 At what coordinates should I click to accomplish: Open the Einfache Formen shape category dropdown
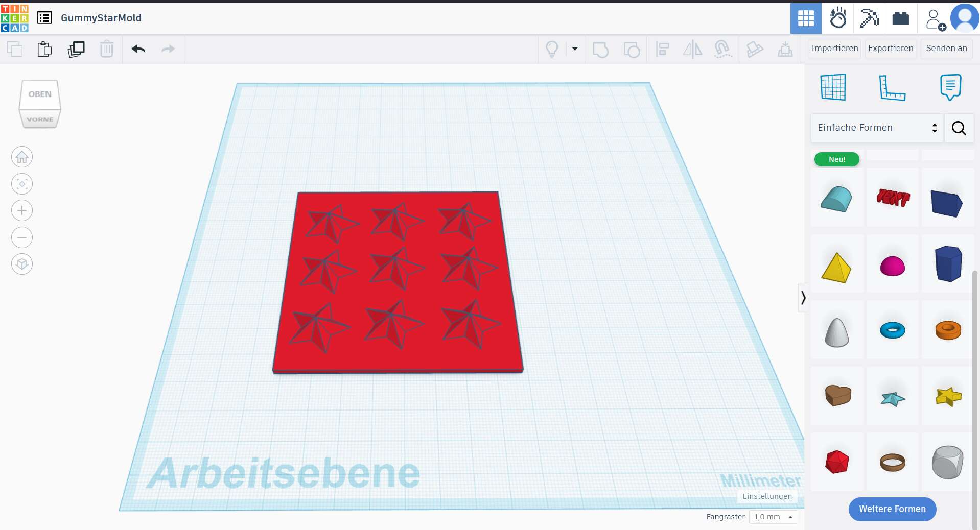(877, 128)
